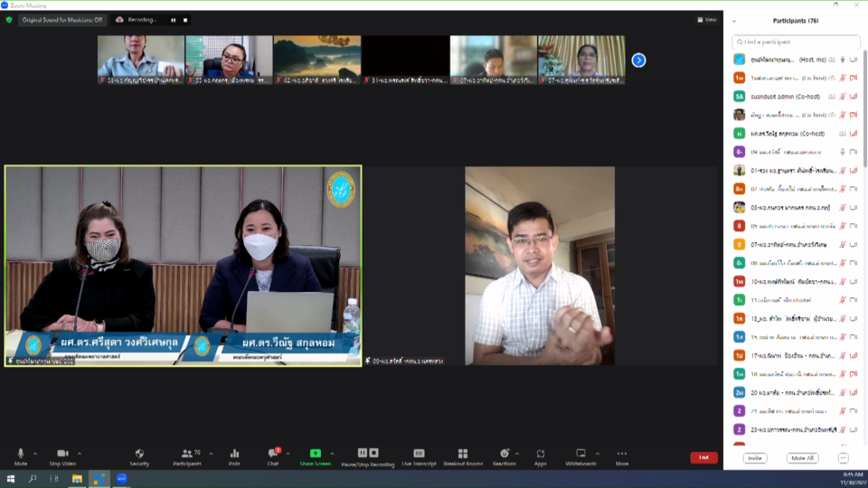The width and height of the screenshot is (868, 488).
Task: Toggle microphone for suandusit admin row
Action: 843,97
